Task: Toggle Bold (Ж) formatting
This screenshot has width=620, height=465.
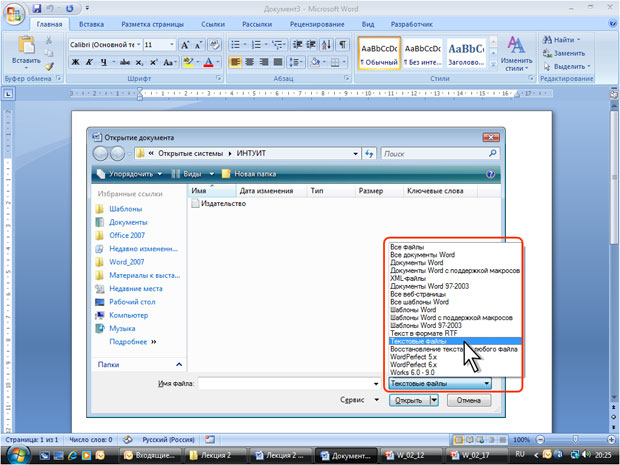Action: click(75, 62)
